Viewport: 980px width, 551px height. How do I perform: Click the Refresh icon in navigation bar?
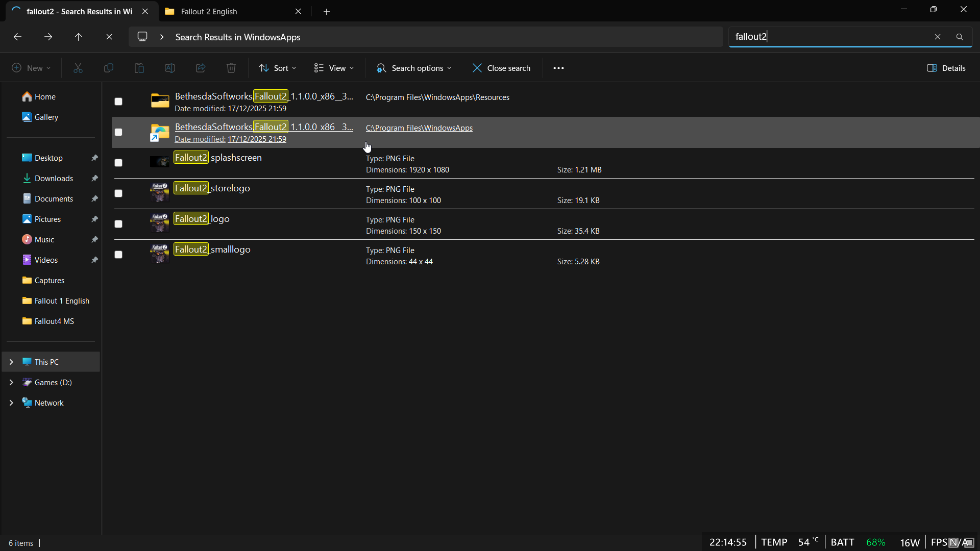(x=109, y=36)
